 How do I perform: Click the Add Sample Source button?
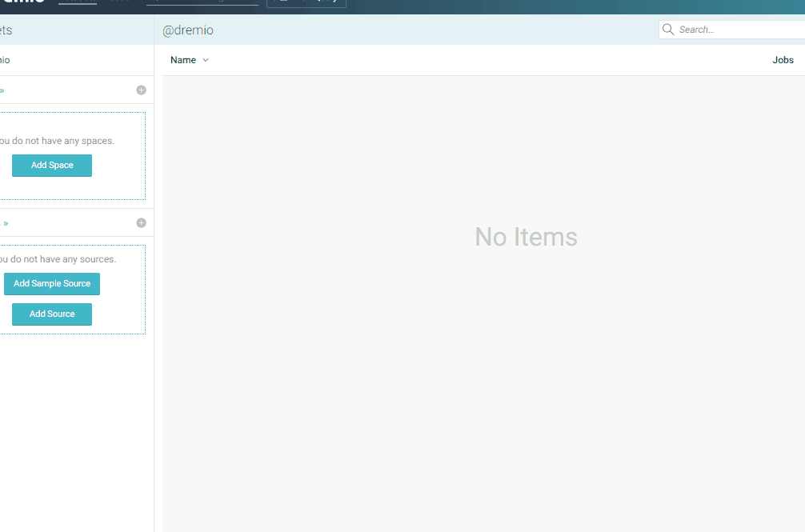click(52, 284)
